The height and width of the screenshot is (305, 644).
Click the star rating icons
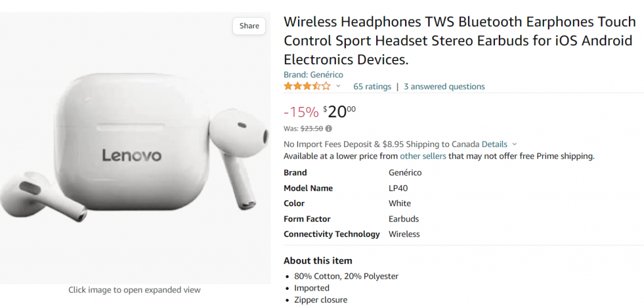coord(307,86)
